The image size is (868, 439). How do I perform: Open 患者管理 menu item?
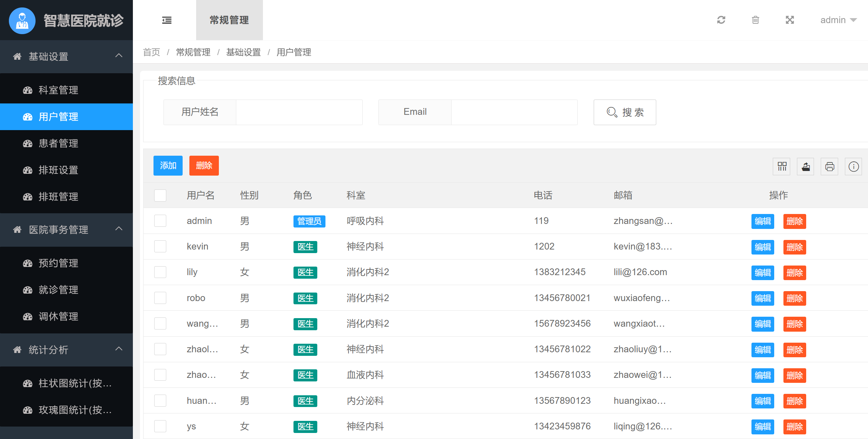[x=66, y=144]
